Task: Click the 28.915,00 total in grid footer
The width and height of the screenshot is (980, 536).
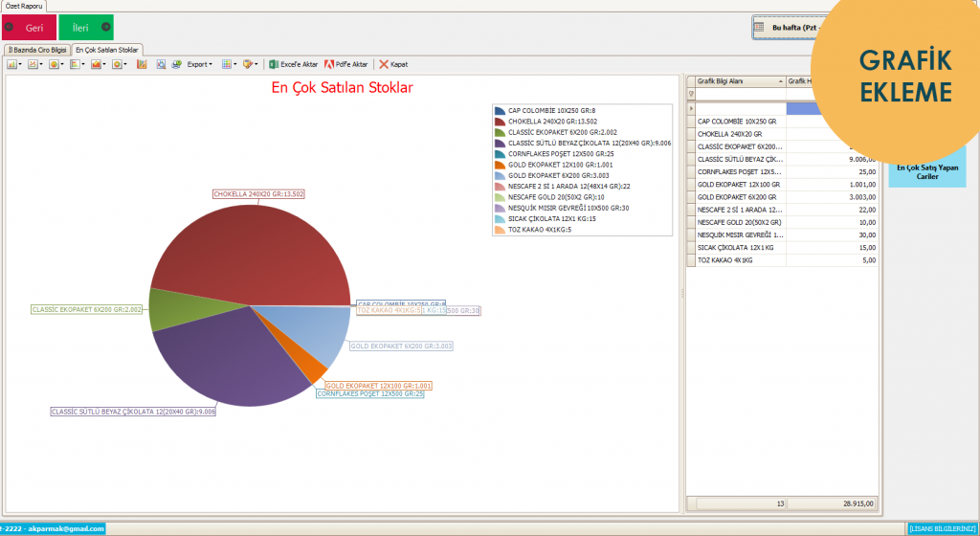Action: click(x=832, y=503)
